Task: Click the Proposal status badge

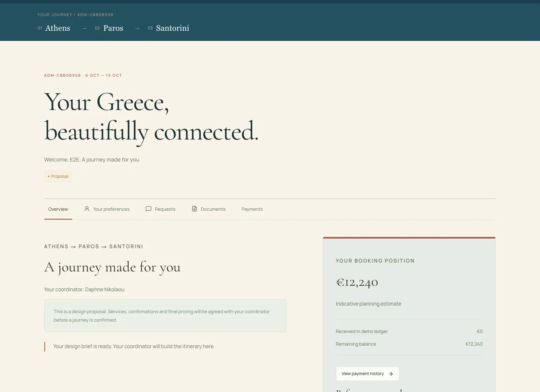Action: click(58, 176)
